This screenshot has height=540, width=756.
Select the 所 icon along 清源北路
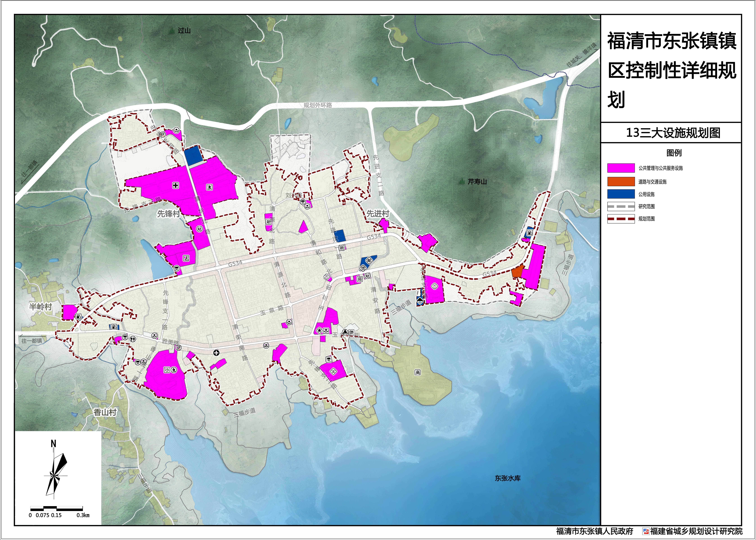click(268, 222)
